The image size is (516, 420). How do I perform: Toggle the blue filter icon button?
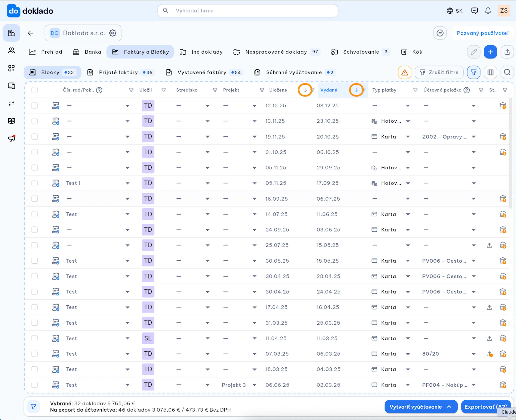[474, 72]
